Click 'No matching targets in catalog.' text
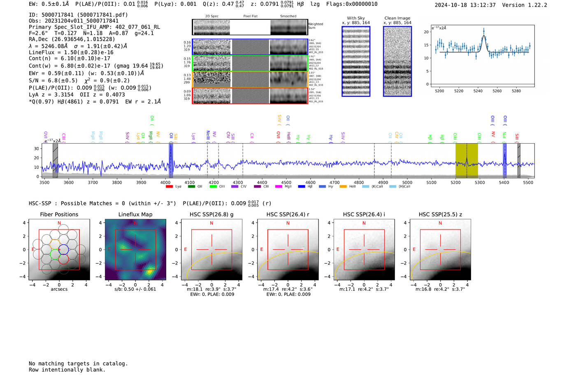This screenshot has width=576, height=392. (x=78, y=364)
